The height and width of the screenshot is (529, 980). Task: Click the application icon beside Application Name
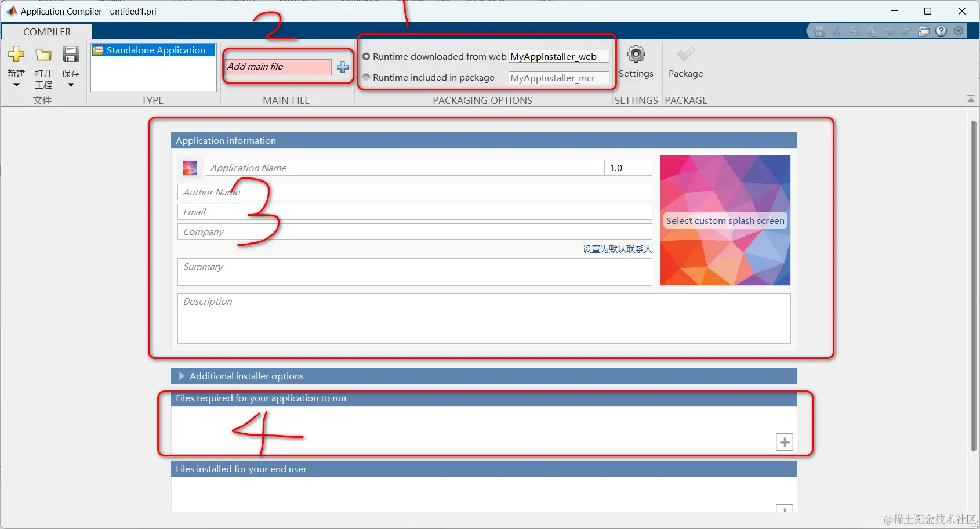pos(190,168)
